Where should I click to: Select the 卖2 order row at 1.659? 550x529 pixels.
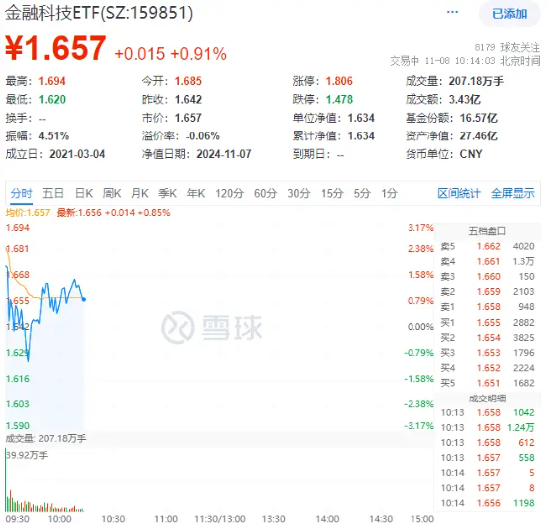[x=487, y=292]
